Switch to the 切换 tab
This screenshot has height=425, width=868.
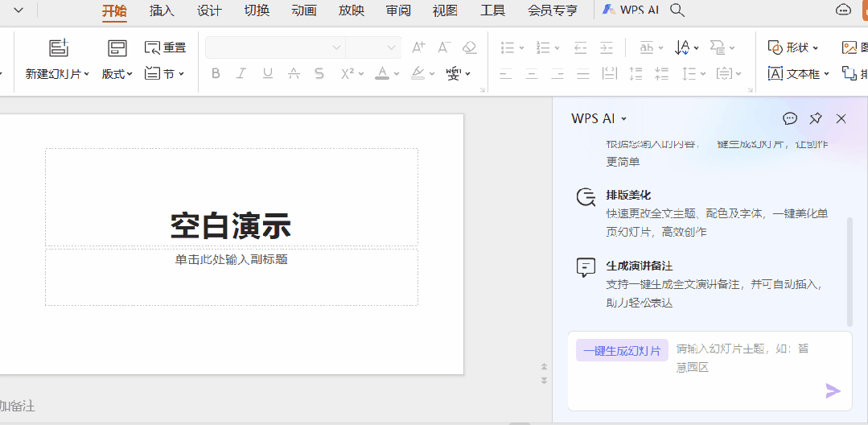coord(257,10)
